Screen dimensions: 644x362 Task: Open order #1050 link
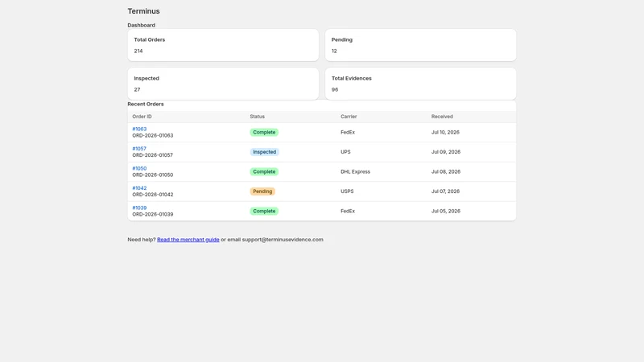(x=139, y=168)
